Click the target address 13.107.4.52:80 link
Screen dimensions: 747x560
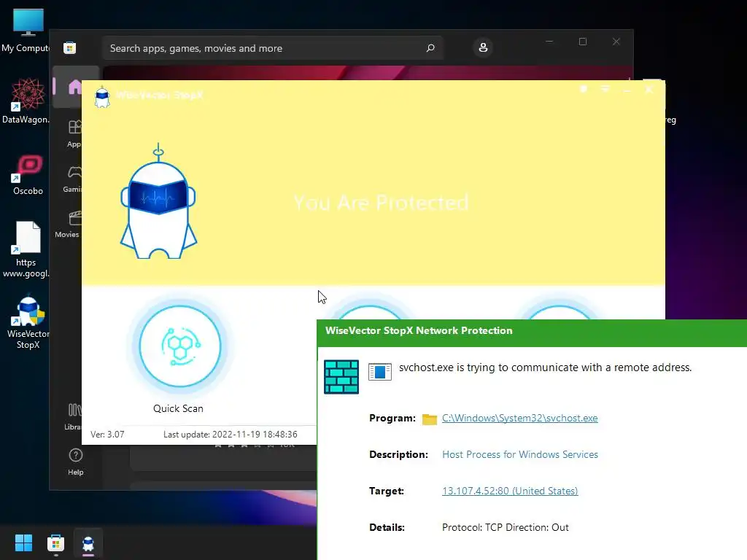pos(510,491)
